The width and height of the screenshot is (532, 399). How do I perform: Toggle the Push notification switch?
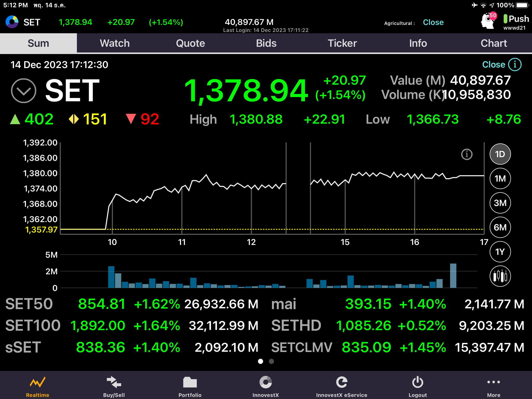(506, 19)
